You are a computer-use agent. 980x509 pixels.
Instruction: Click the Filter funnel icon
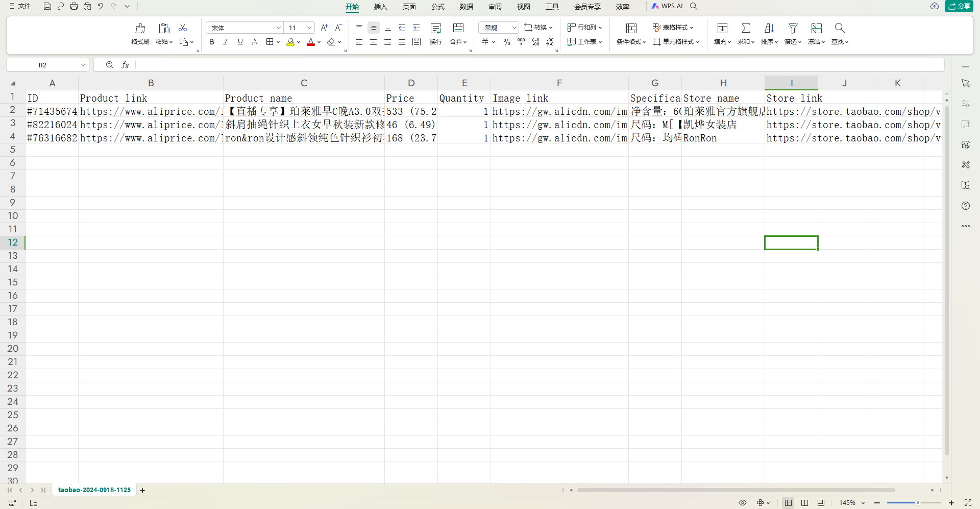pyautogui.click(x=793, y=28)
